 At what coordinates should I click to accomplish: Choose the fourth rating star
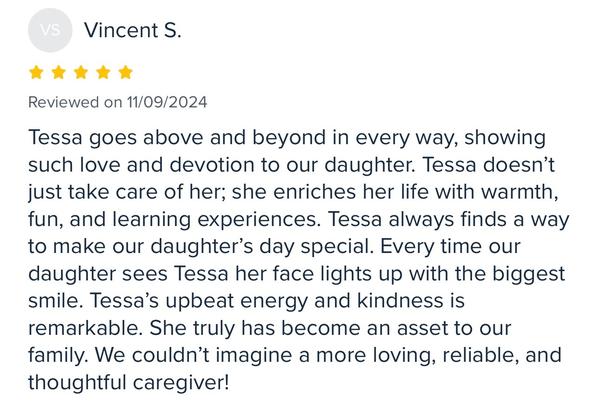tap(102, 72)
